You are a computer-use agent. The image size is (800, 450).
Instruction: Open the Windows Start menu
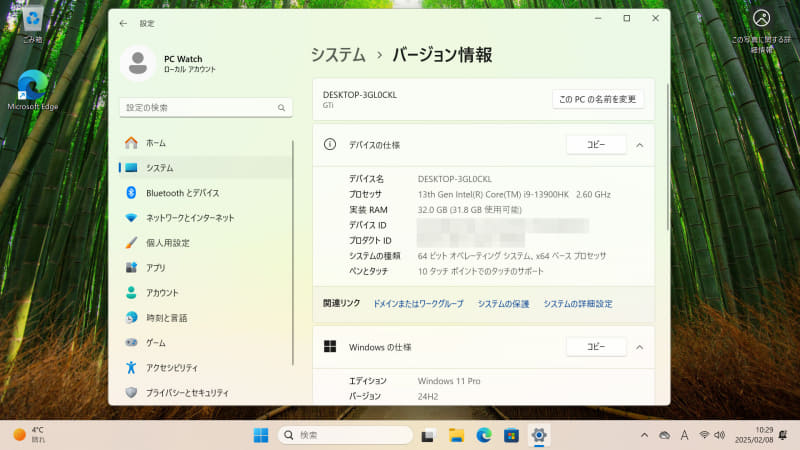click(x=261, y=435)
